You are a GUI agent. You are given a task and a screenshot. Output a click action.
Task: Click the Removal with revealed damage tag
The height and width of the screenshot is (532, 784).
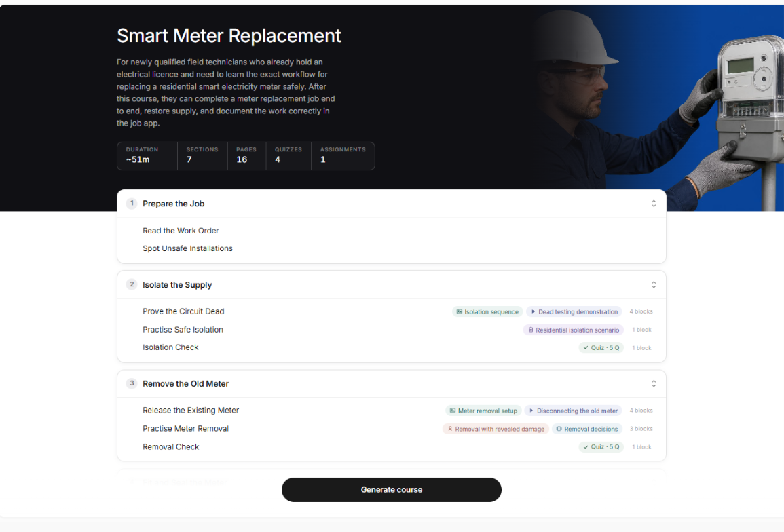496,429
